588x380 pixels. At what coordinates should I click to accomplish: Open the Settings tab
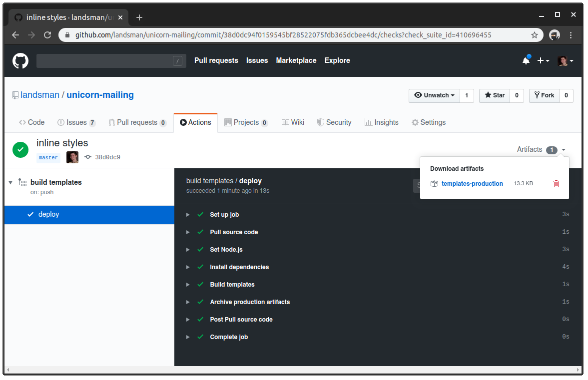point(429,122)
